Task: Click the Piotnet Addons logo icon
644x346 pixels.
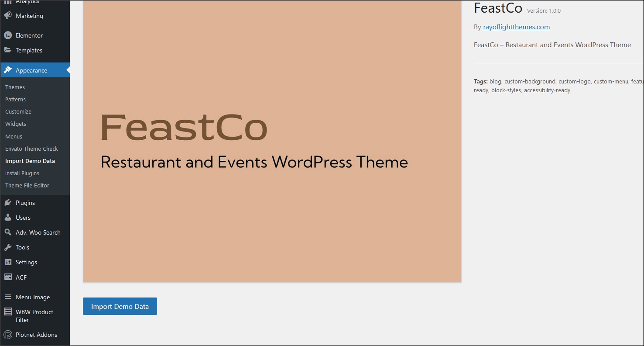Action: point(8,335)
